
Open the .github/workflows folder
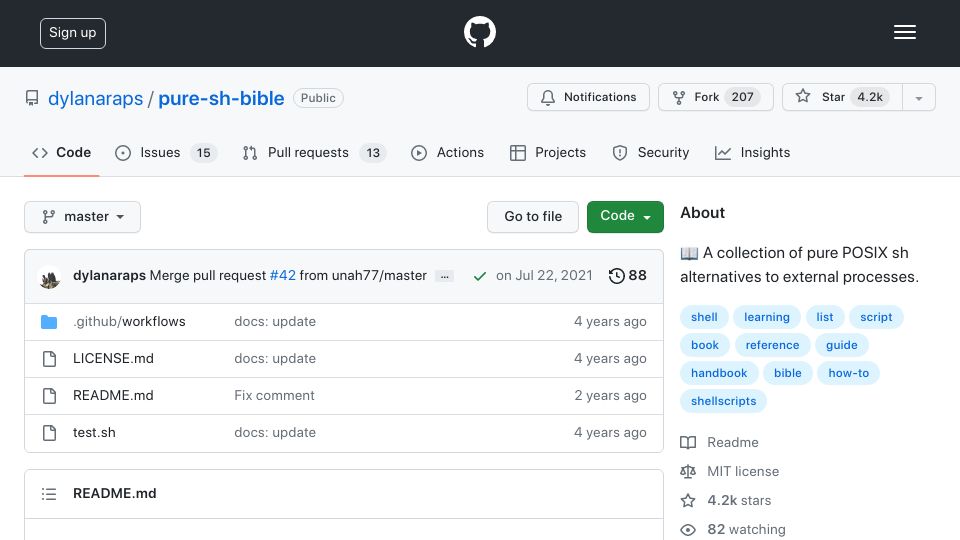(129, 321)
